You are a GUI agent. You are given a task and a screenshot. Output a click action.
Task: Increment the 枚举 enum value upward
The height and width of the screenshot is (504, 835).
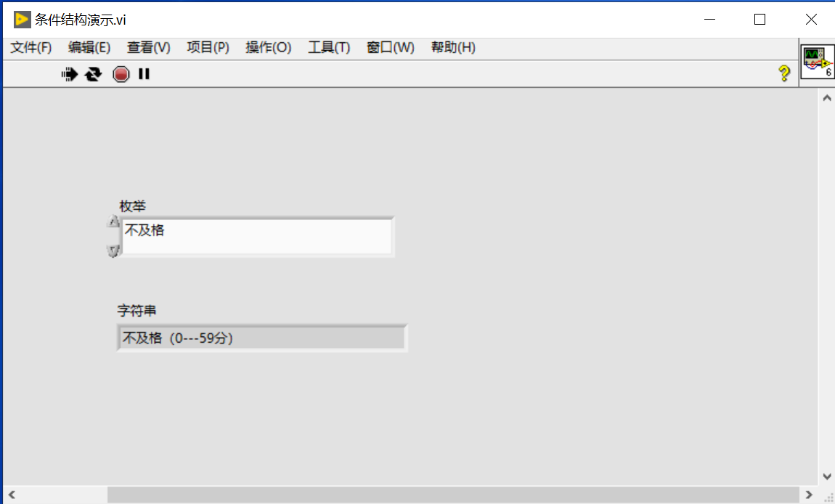click(x=113, y=221)
